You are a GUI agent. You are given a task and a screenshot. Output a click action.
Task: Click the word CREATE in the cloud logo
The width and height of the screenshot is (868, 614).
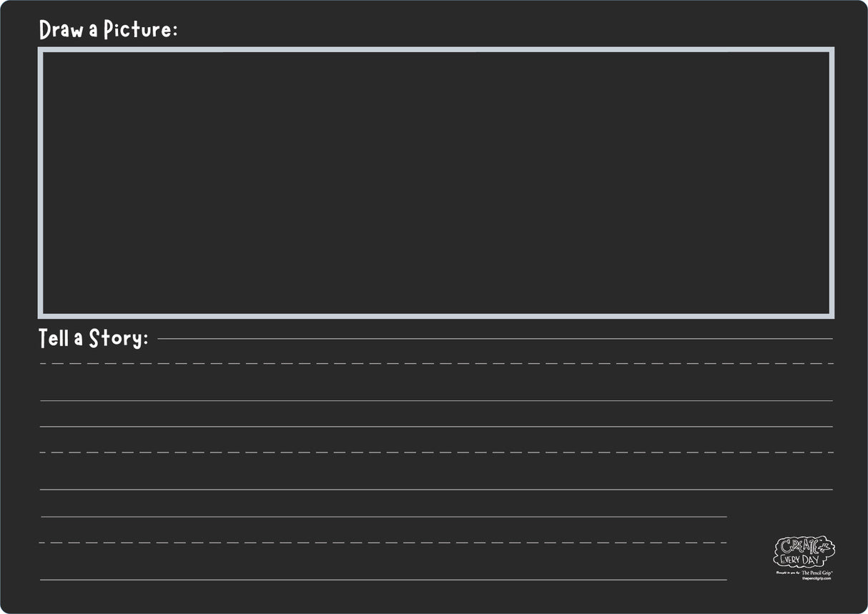coord(797,547)
